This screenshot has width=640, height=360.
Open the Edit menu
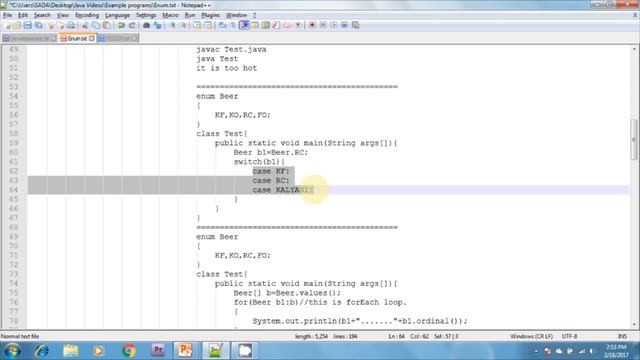click(x=23, y=15)
